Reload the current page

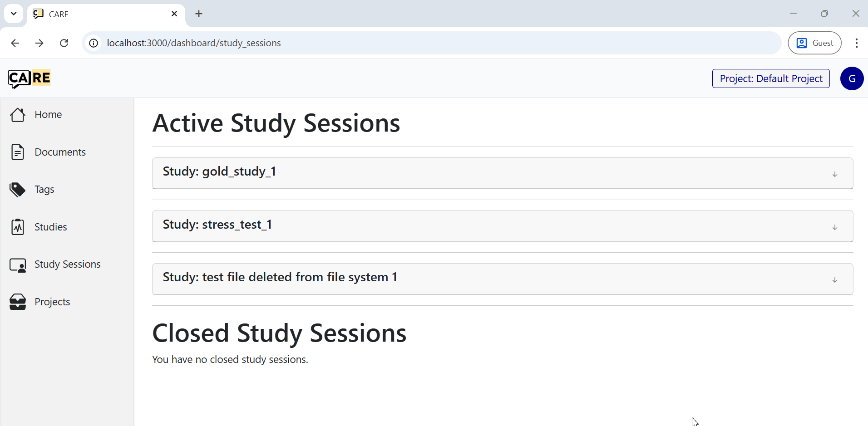(x=64, y=43)
